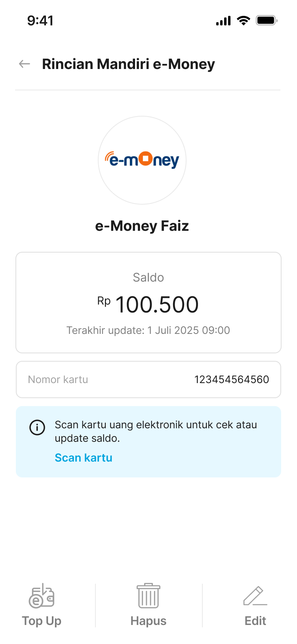Image resolution: width=297 pixels, height=644 pixels.
Task: Tap the Rp 100.500 balance amount
Action: point(148,305)
